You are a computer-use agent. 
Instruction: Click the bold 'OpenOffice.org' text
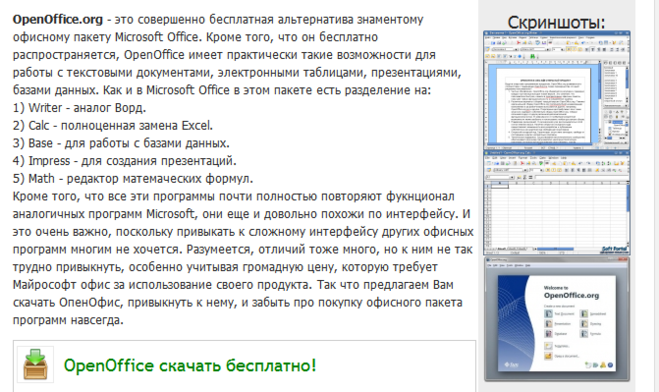coord(58,20)
